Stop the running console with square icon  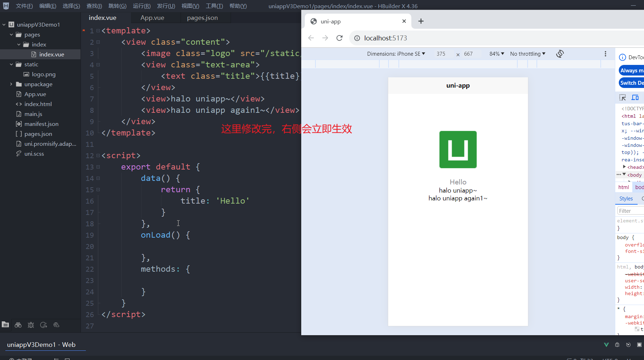click(639, 345)
